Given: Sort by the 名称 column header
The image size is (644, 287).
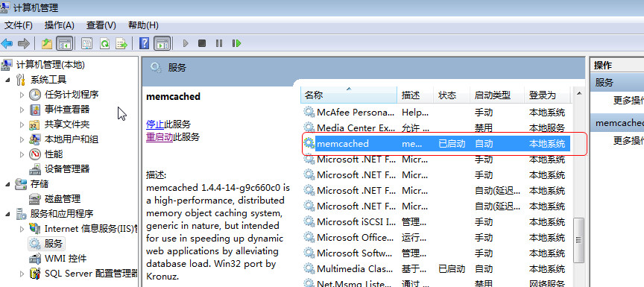Looking at the screenshot, I should (x=349, y=95).
